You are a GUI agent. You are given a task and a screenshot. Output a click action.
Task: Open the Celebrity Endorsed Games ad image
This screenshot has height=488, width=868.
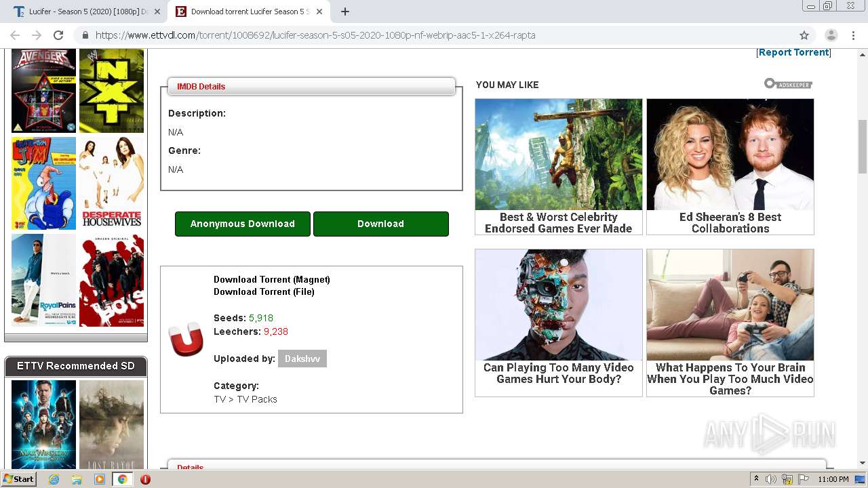(x=559, y=155)
